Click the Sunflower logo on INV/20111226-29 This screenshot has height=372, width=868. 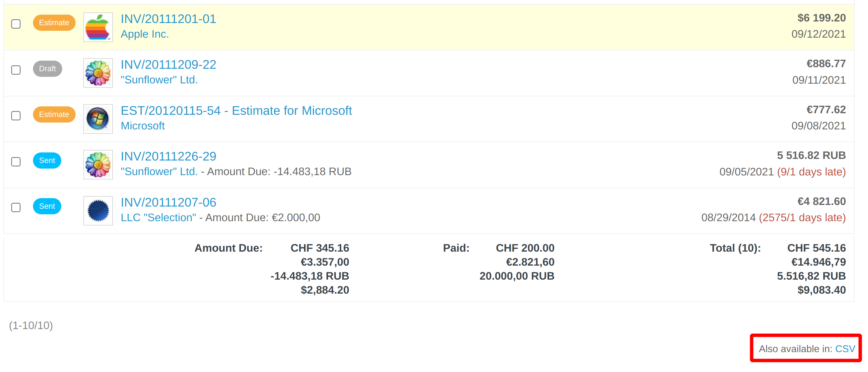pos(98,165)
